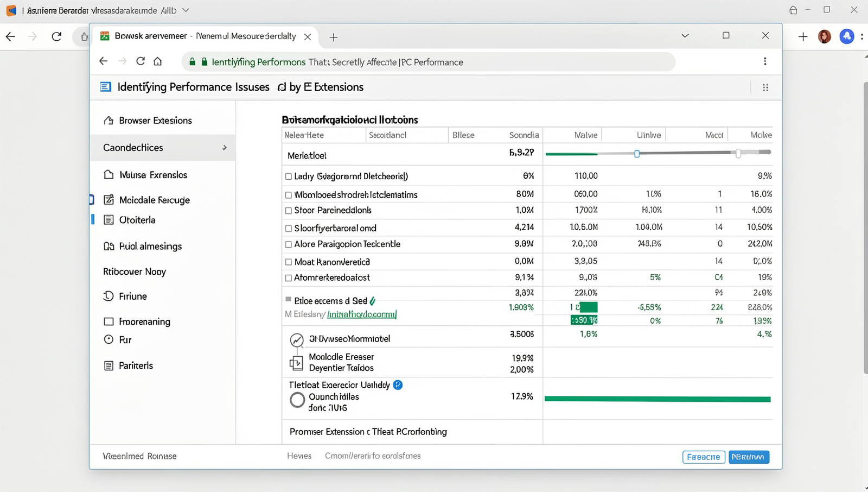Click the outer browser back arrow

(x=10, y=36)
